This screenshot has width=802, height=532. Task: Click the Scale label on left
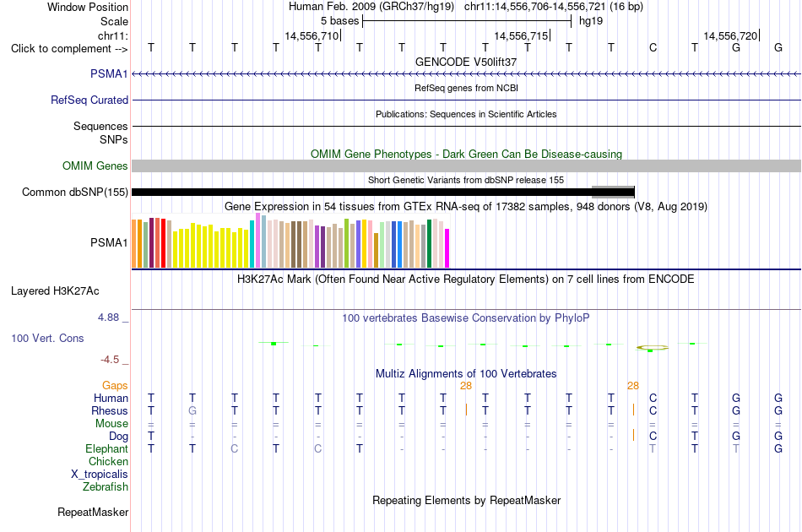tap(114, 21)
